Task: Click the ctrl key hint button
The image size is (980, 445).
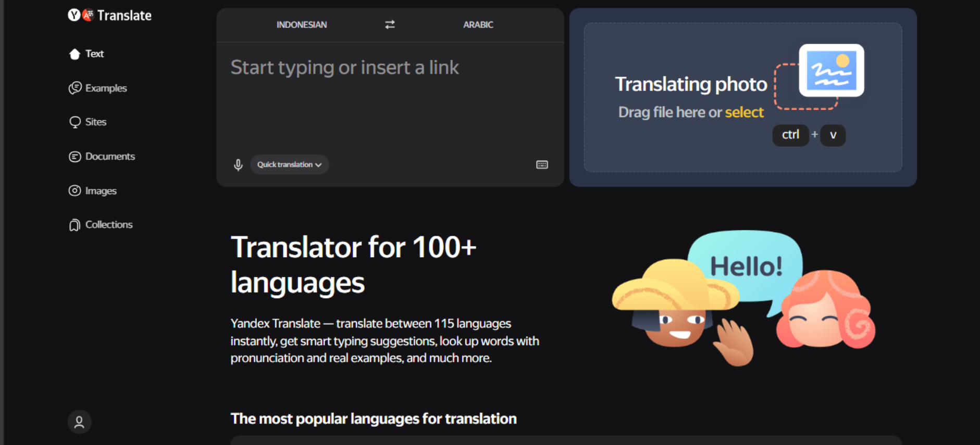Action: coord(790,135)
